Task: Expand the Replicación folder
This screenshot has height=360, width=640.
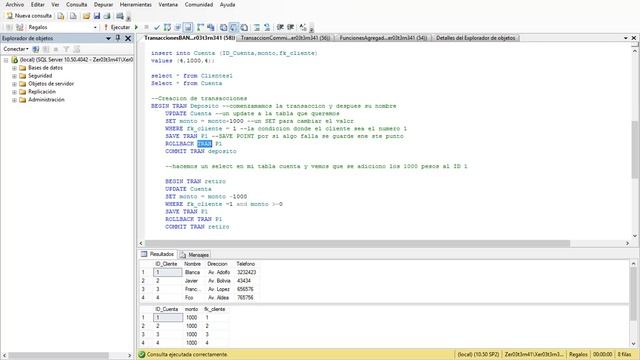Action: (14, 92)
